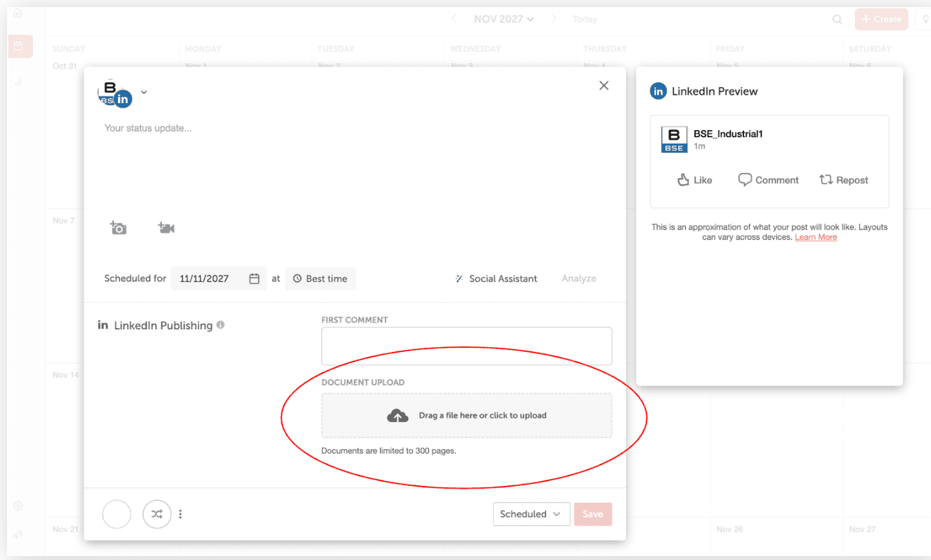Click the Analyze button

pyautogui.click(x=578, y=278)
